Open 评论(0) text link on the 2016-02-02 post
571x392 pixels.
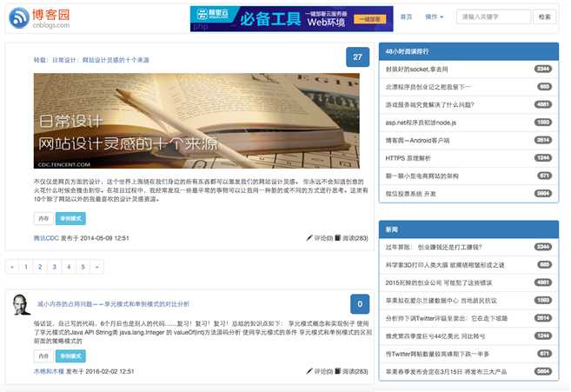pos(323,371)
